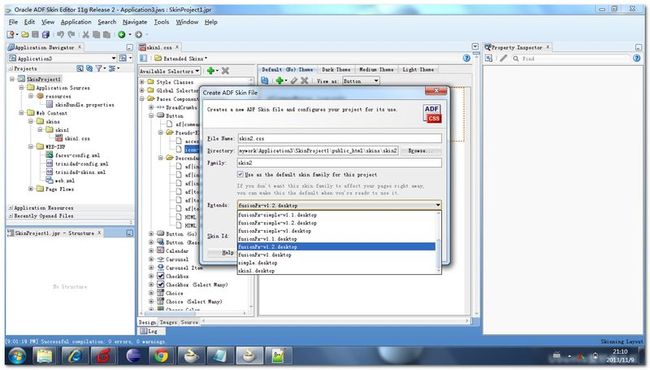The image size is (650, 370).
Task: Open the Available Selectors dropdown
Action: [170, 71]
